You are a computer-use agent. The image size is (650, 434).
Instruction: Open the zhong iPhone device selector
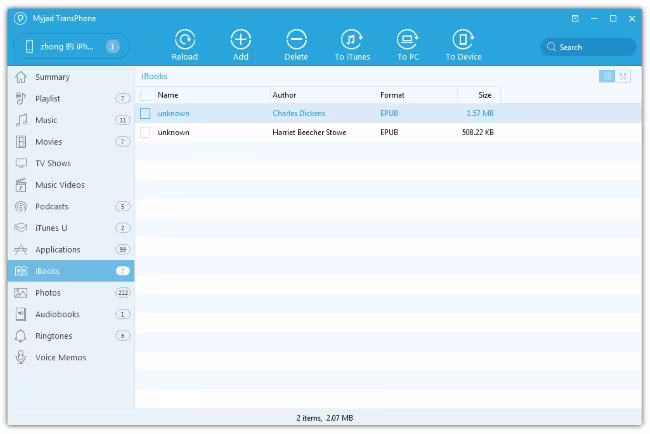tap(71, 46)
